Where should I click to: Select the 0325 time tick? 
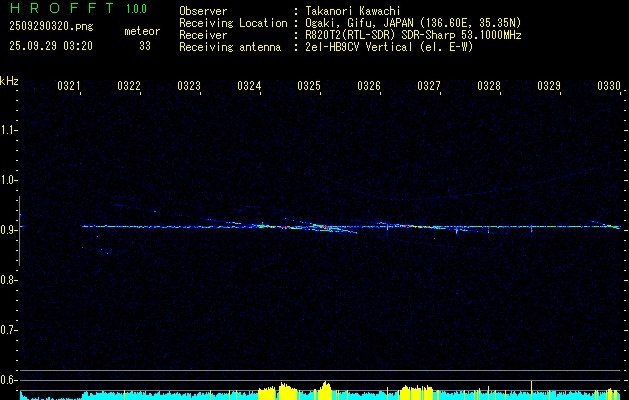point(309,86)
